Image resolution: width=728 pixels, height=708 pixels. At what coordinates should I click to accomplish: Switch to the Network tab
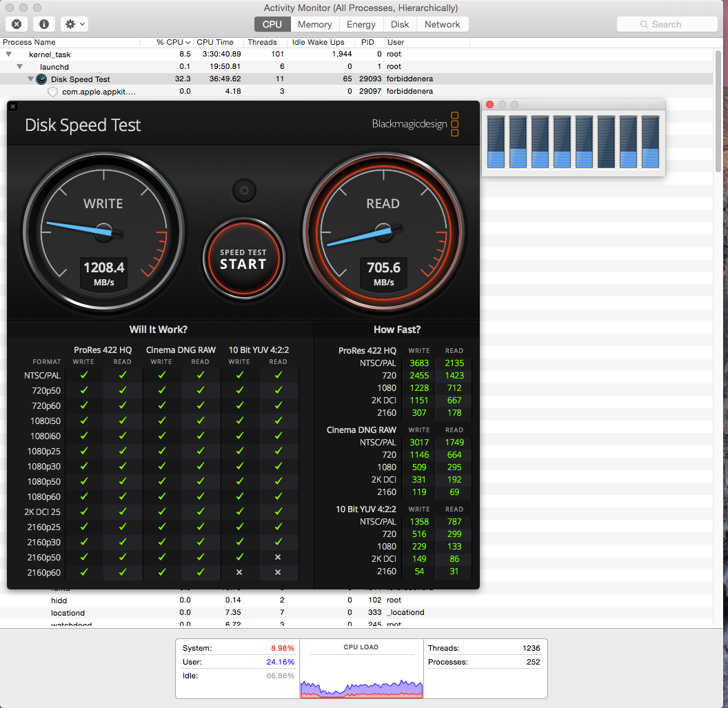pyautogui.click(x=442, y=24)
